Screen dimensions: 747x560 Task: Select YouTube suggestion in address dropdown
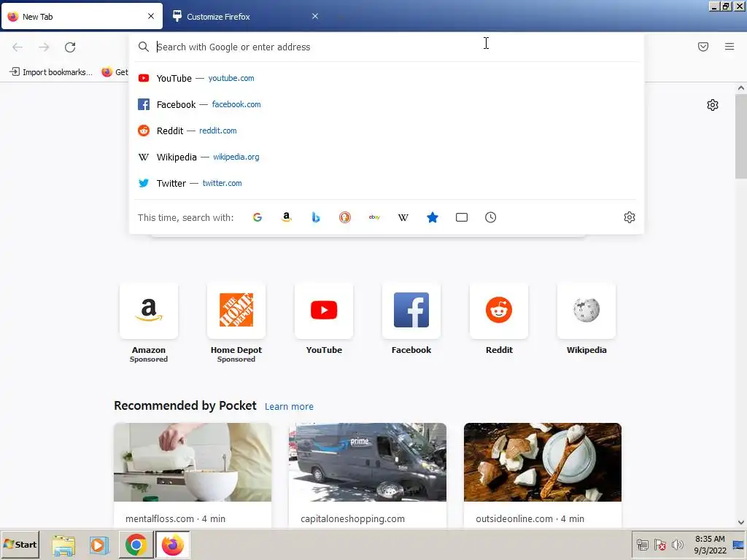click(x=387, y=78)
